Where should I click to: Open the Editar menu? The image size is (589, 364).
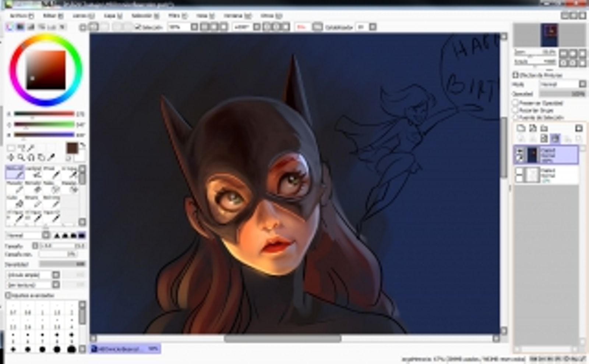(53, 16)
